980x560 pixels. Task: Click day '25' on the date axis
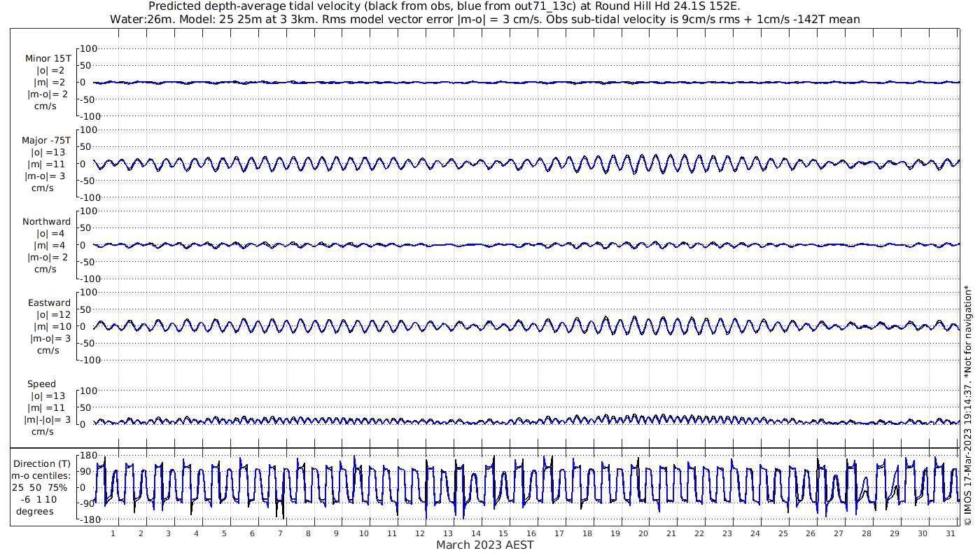click(783, 533)
